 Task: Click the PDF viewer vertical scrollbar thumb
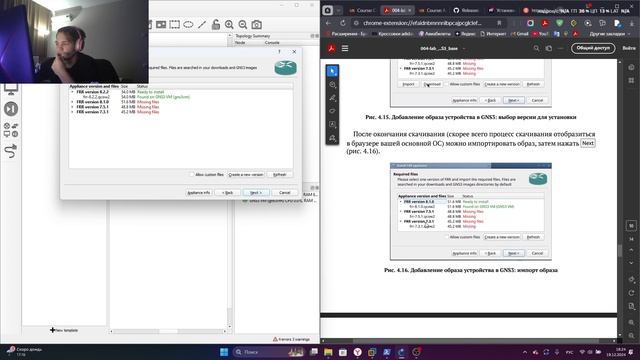(620, 250)
